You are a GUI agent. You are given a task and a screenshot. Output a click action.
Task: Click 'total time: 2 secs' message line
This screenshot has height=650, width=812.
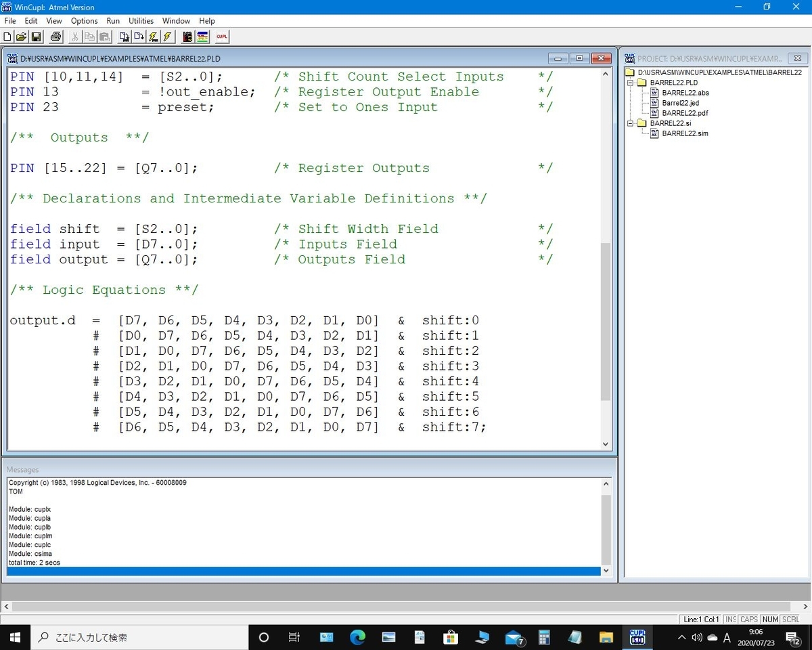coord(35,563)
